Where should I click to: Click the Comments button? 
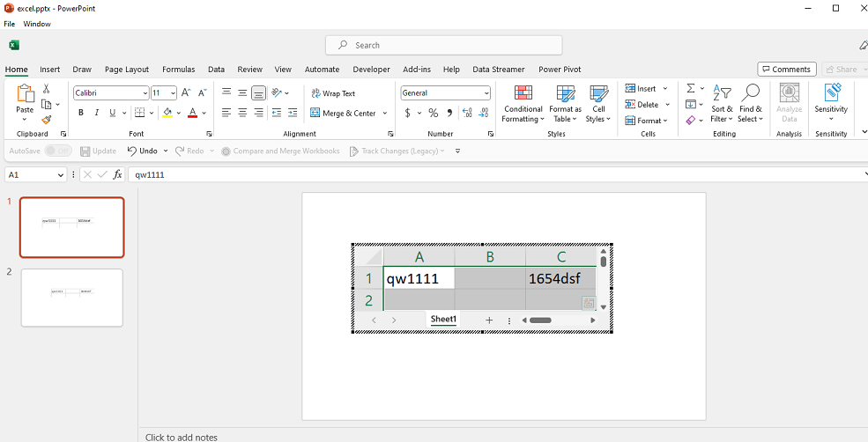tap(786, 70)
